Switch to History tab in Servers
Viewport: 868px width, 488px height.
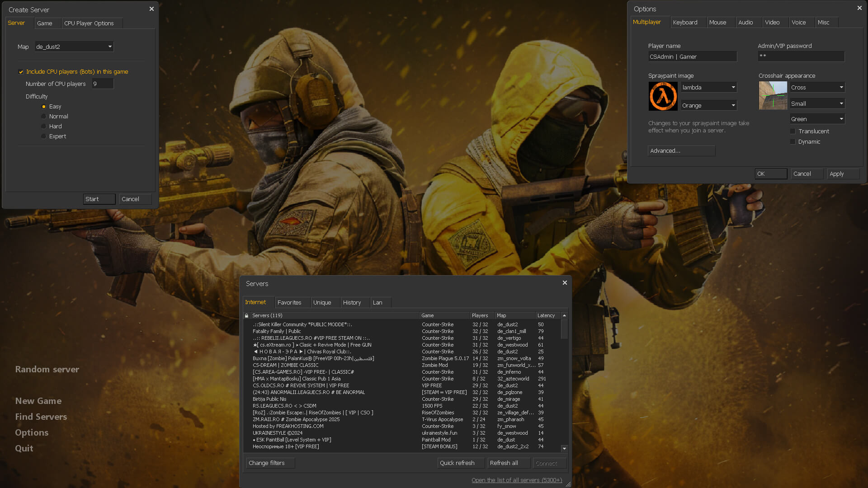(x=355, y=302)
